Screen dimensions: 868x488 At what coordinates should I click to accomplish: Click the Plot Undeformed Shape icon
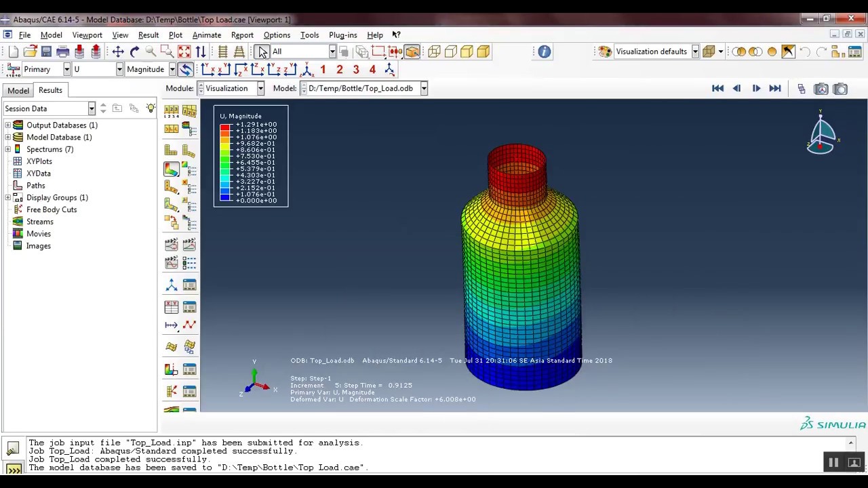click(171, 150)
